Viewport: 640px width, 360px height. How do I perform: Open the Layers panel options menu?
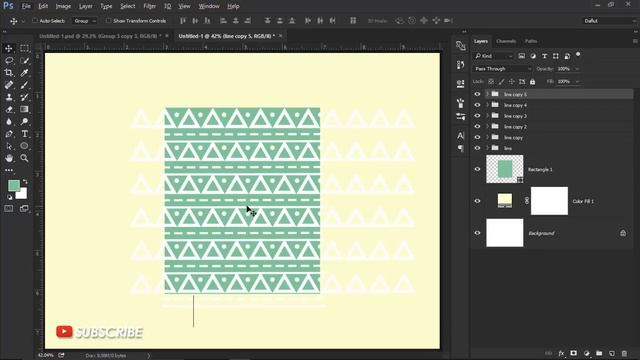point(635,41)
